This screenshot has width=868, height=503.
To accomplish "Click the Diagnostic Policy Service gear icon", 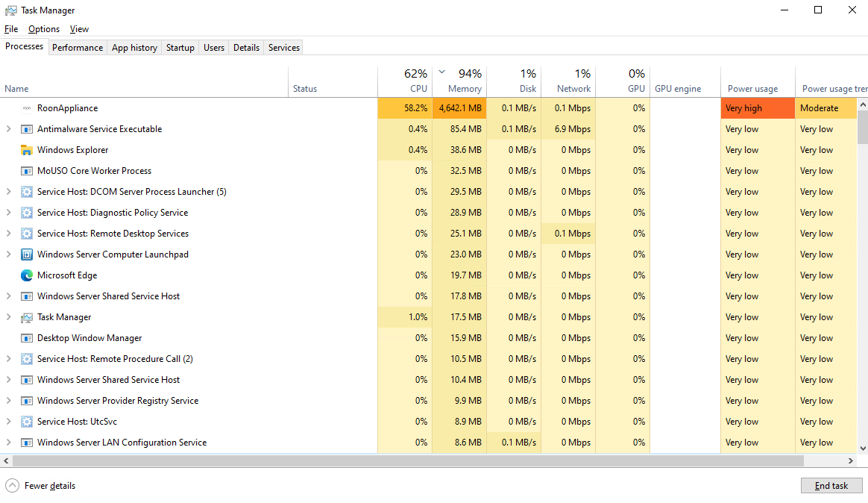I will [x=27, y=213].
